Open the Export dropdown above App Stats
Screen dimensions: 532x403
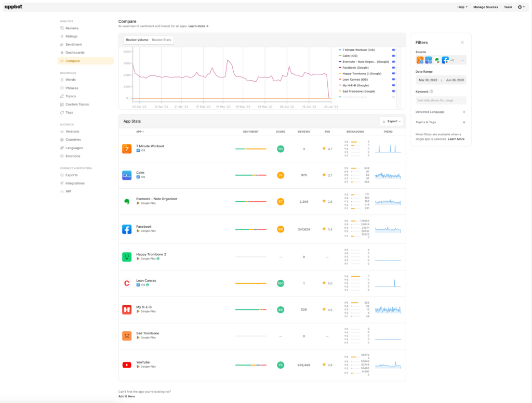391,121
